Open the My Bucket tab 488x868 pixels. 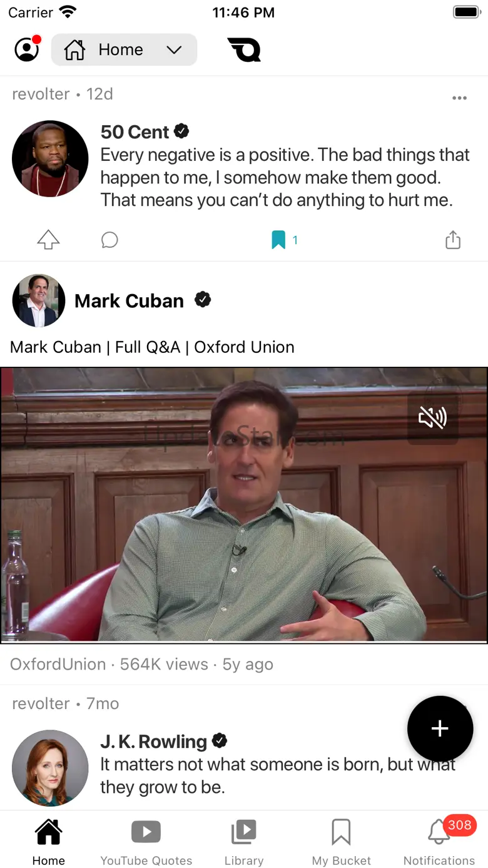tap(342, 842)
